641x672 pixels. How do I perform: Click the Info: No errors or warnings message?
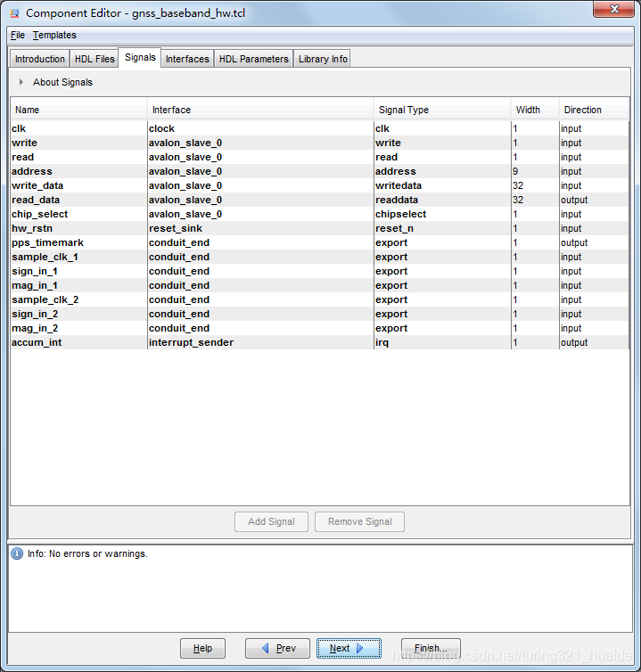coord(87,553)
